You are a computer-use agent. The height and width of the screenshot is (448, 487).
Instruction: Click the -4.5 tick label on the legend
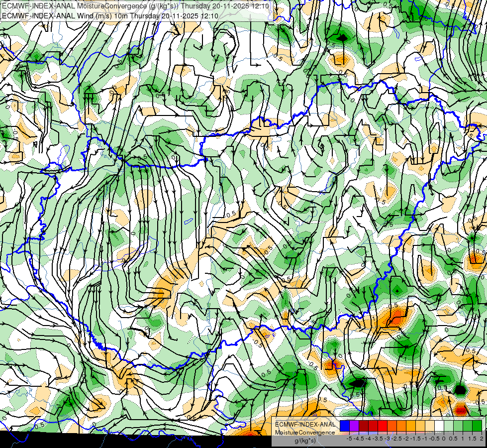[x=359, y=439]
